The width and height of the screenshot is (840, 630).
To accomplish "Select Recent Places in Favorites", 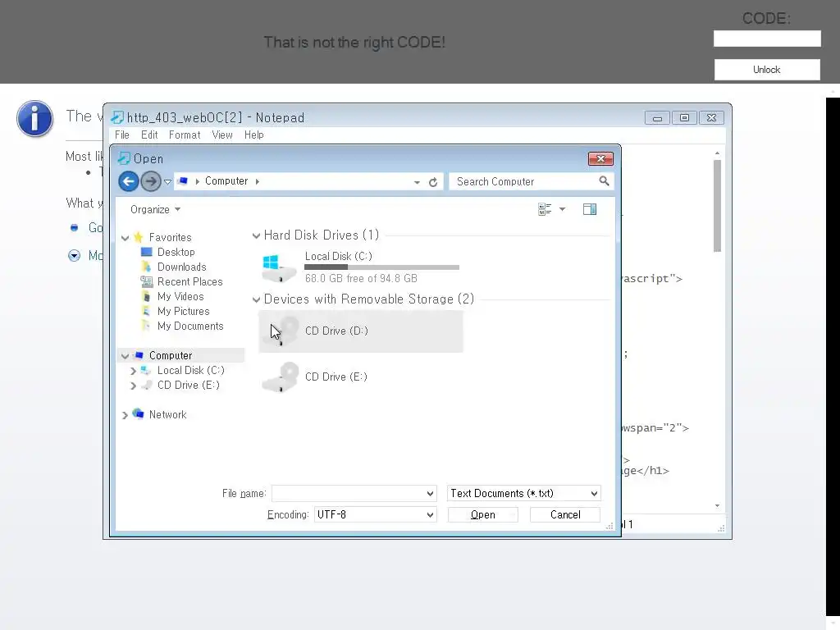I will point(189,282).
